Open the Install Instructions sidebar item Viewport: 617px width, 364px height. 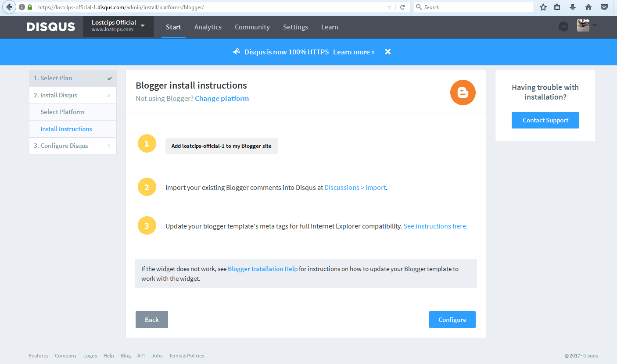[x=73, y=129]
